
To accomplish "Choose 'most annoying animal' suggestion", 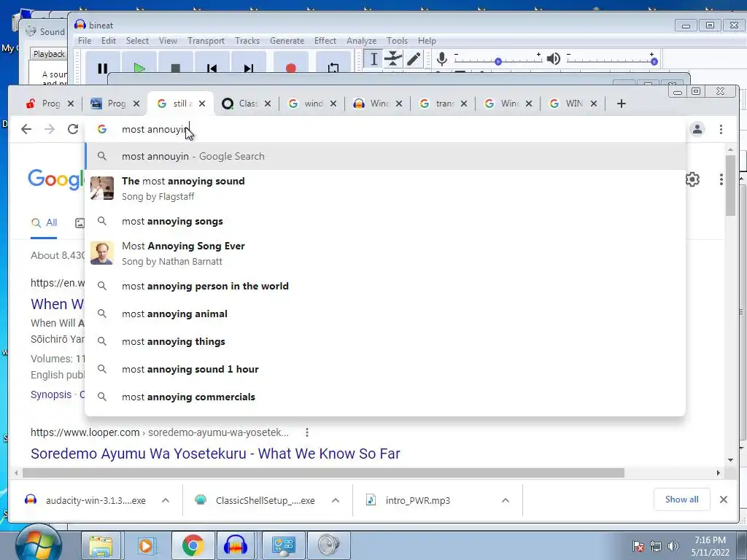I will click(x=385, y=314).
